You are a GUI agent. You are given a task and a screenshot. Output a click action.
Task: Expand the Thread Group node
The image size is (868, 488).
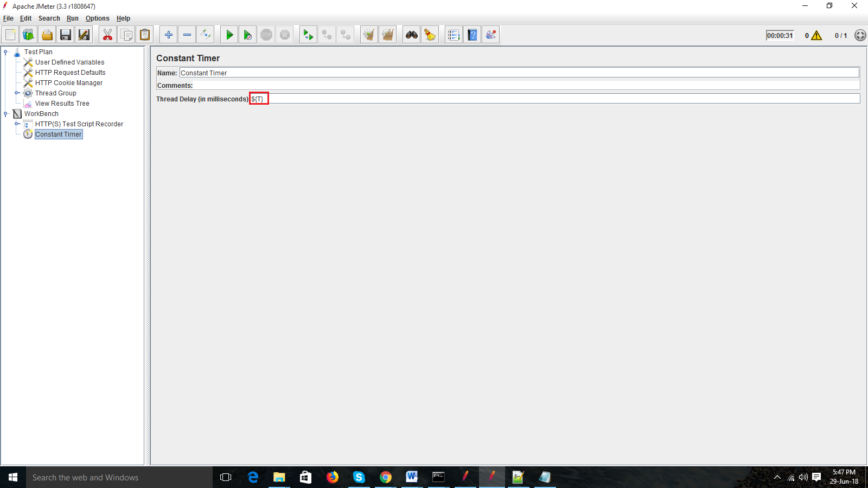17,93
